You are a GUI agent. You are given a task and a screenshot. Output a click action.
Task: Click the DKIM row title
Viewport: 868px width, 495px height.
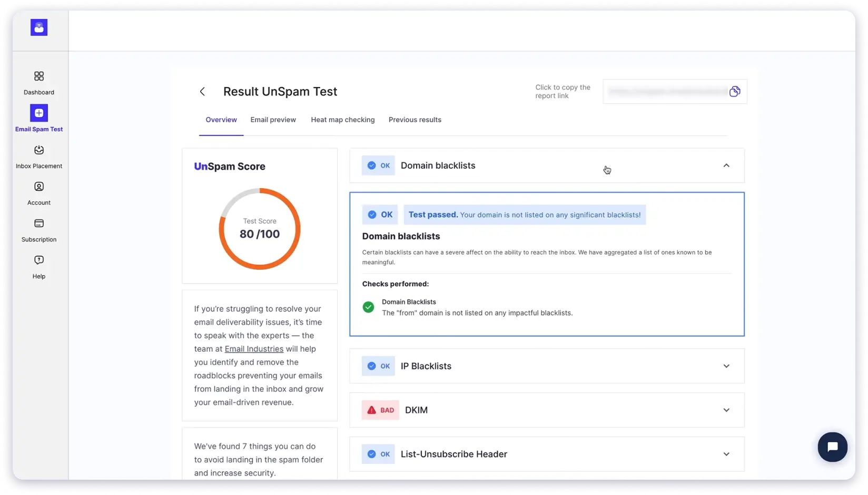click(x=416, y=410)
